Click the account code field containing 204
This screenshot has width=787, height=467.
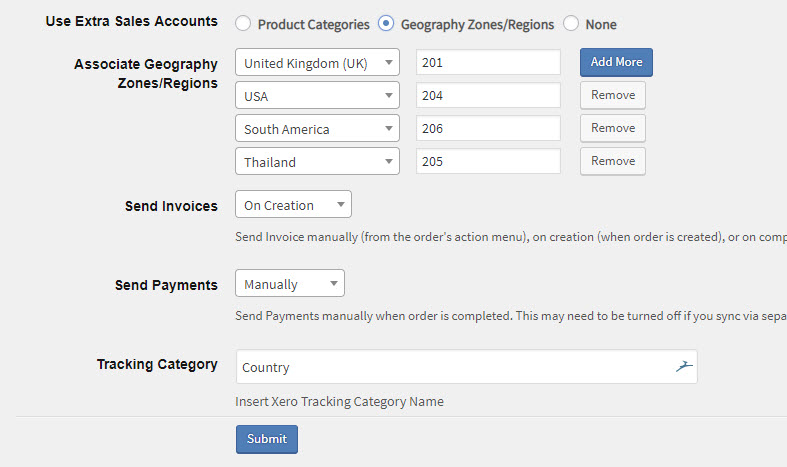tap(488, 95)
